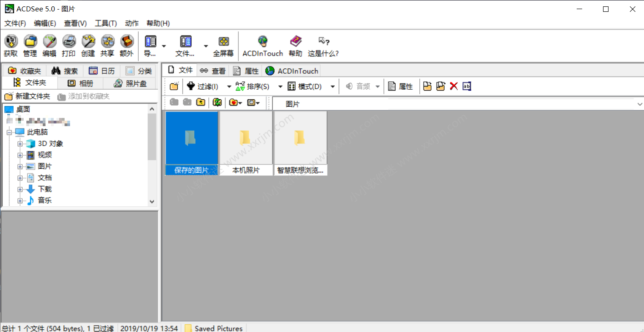
Task: Switch to the 属性 tab in right pane
Action: coord(246,71)
